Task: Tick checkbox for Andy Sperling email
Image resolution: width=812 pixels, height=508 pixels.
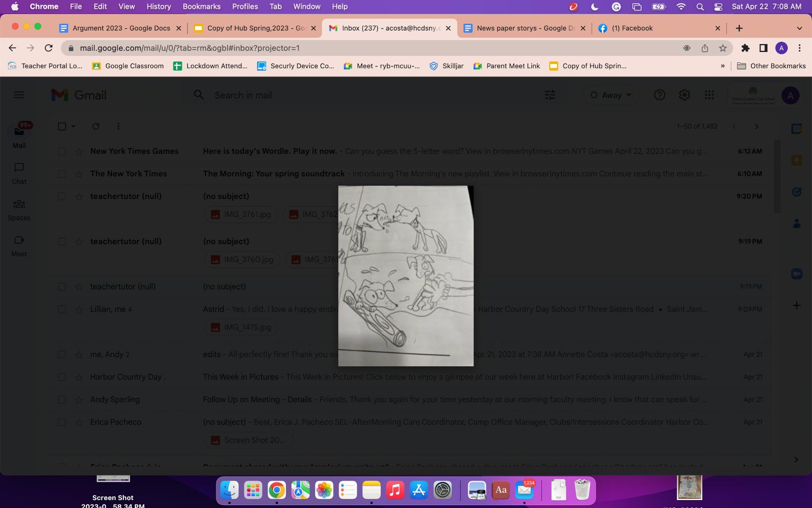Action: (x=62, y=400)
